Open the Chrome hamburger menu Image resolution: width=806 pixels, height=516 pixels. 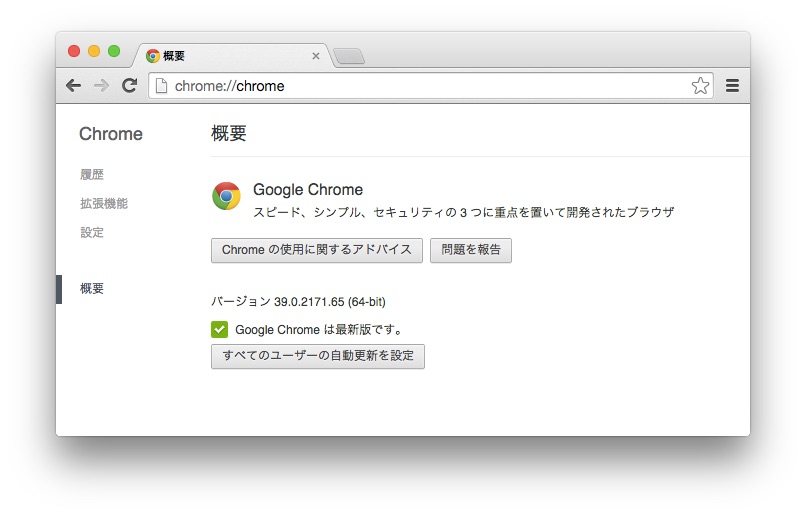coord(732,86)
